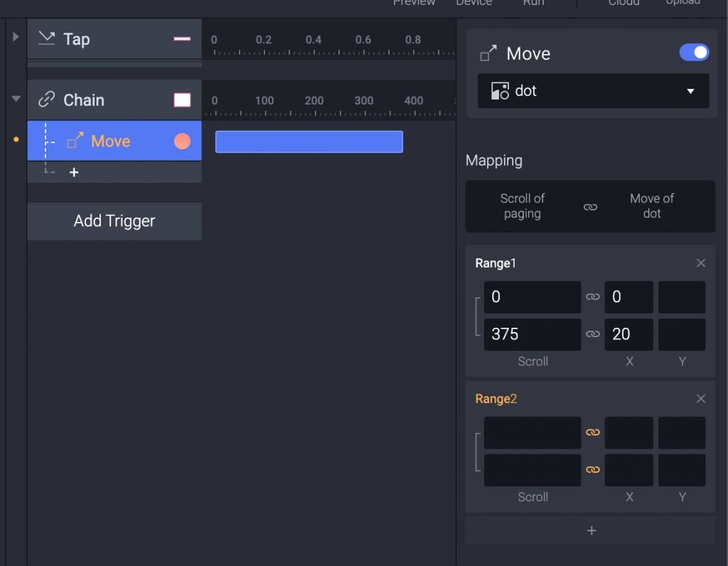Add a new range with plus button

coord(591,530)
